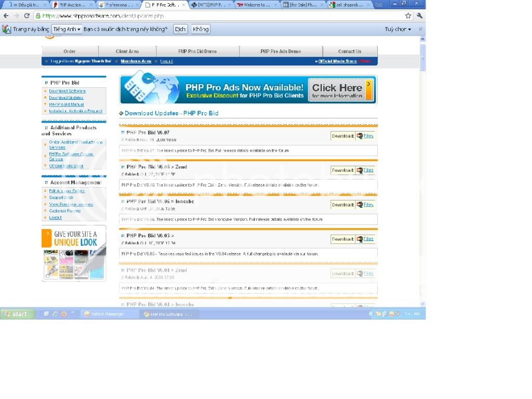Open the Official Mods Store sidebar link

[x=66, y=166]
